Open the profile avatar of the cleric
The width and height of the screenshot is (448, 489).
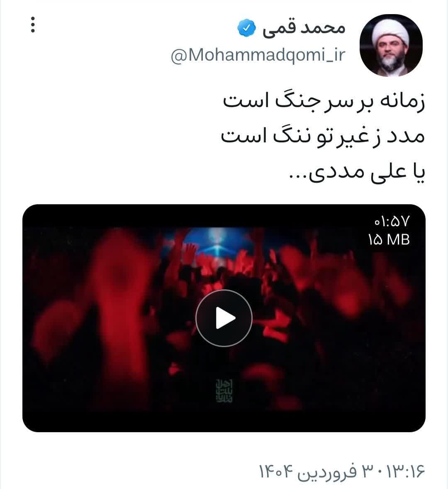point(391,46)
